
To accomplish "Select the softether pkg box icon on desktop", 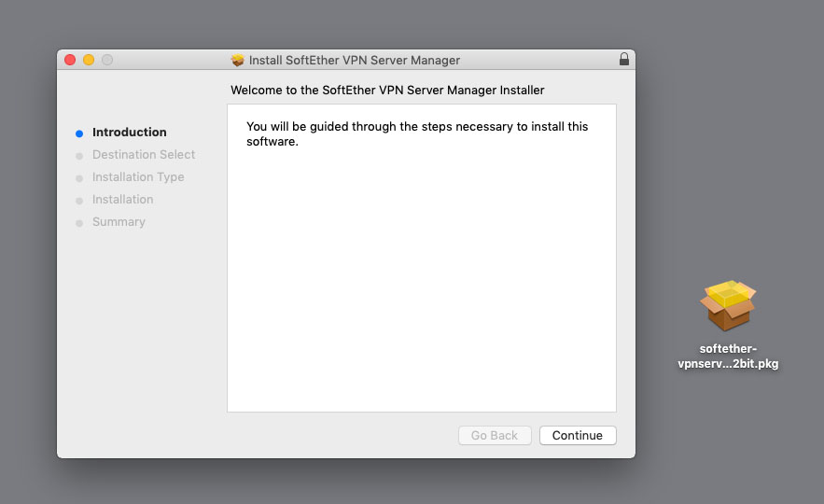I will 728,306.
